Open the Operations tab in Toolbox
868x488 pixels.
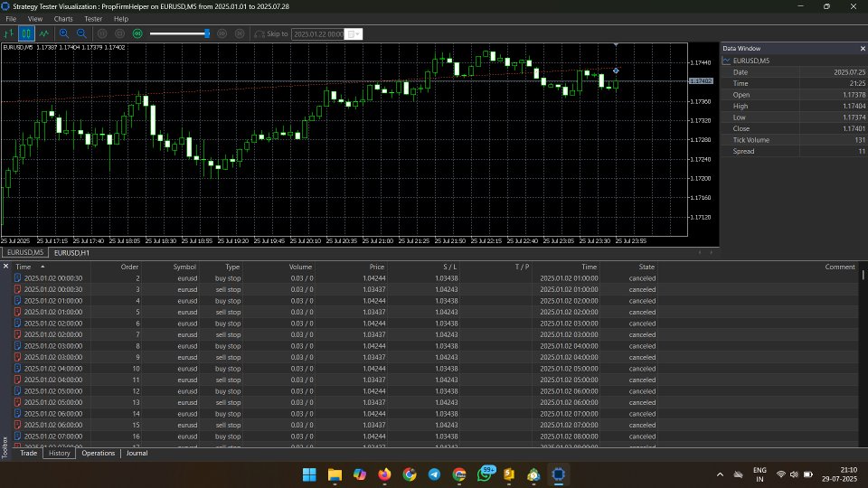click(x=98, y=453)
